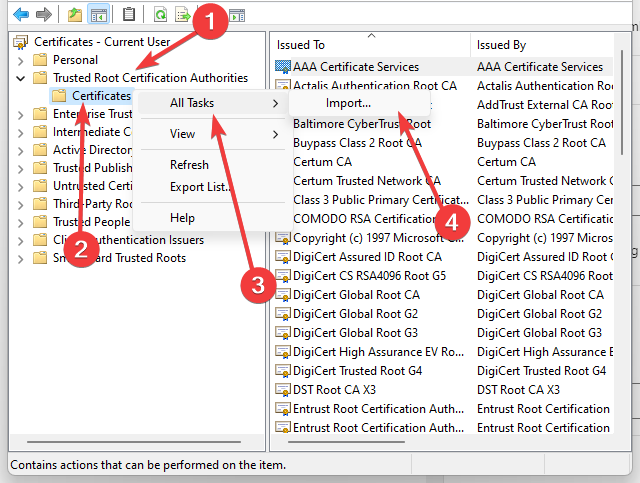Click the DST Root CA X3 certificate icon
The height and width of the screenshot is (483, 640).
pyautogui.click(x=283, y=390)
